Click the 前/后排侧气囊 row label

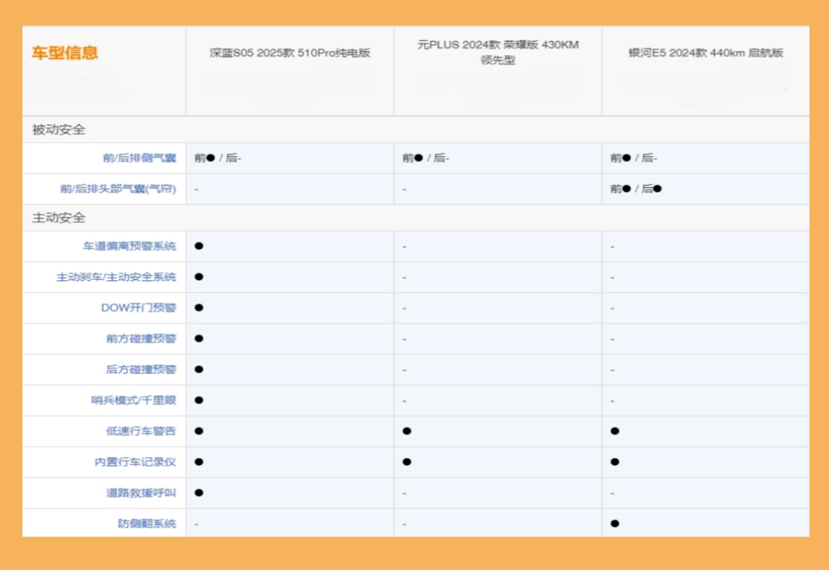[140, 158]
